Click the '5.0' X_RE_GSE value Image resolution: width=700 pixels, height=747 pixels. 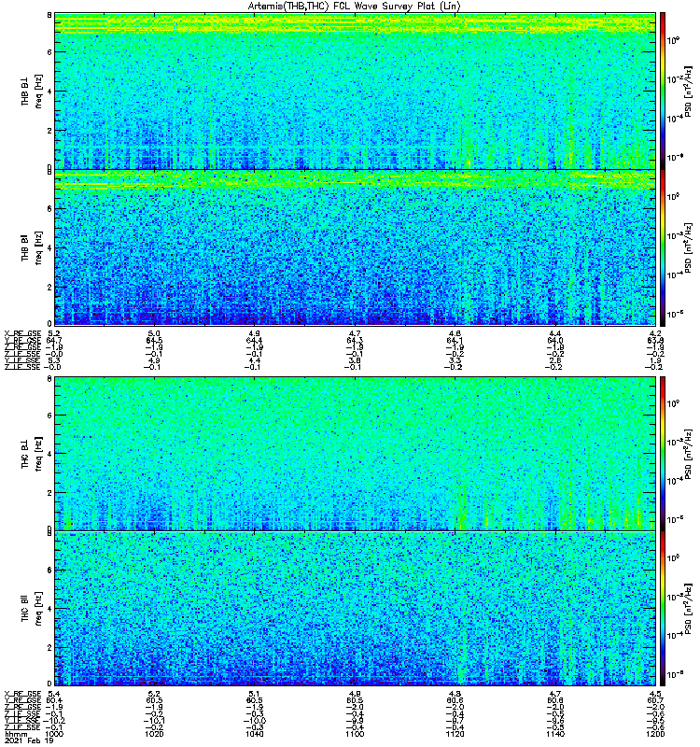(x=154, y=333)
